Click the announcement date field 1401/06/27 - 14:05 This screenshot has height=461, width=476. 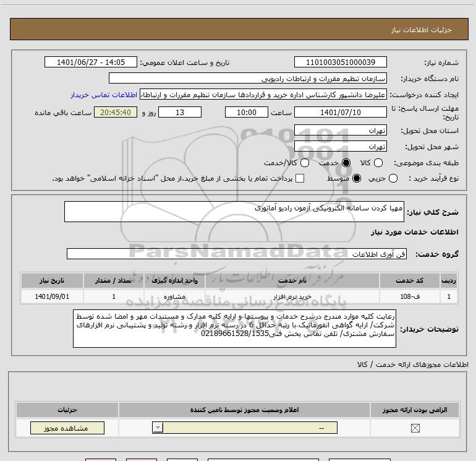pyautogui.click(x=91, y=62)
